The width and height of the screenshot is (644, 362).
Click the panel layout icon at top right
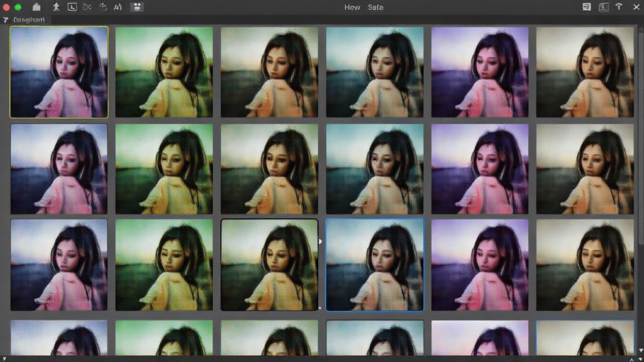(x=603, y=7)
